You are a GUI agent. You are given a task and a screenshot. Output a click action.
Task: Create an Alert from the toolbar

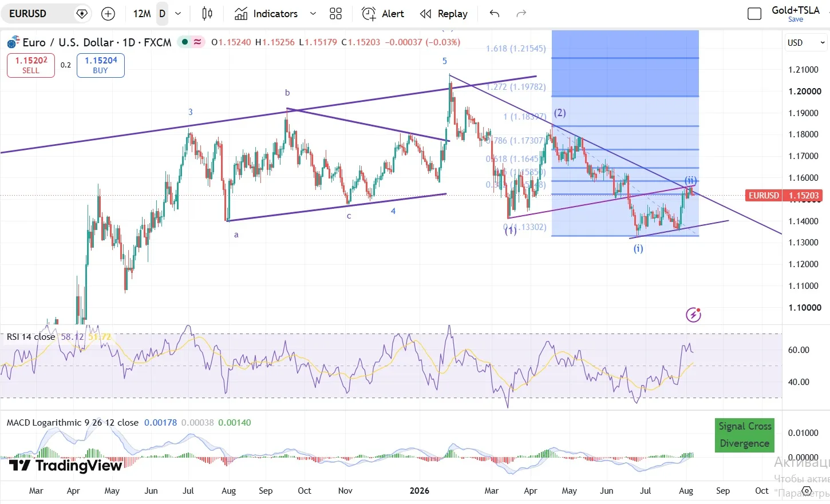point(383,14)
